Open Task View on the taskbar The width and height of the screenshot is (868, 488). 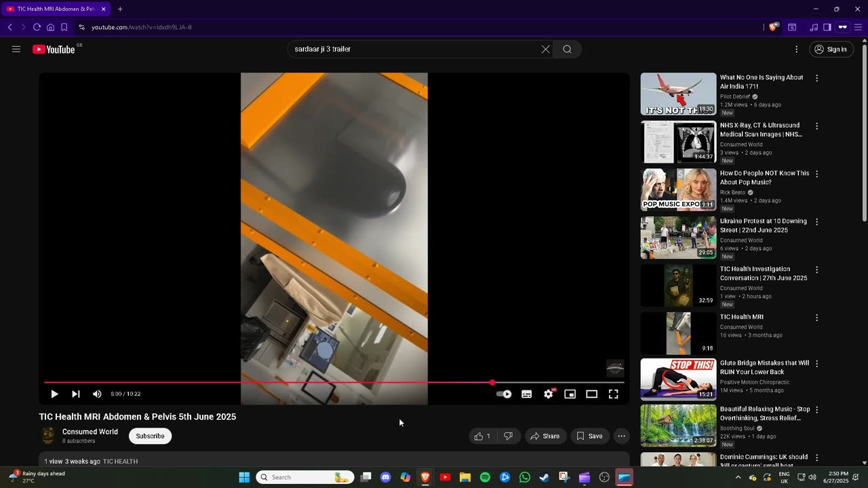pos(366,477)
